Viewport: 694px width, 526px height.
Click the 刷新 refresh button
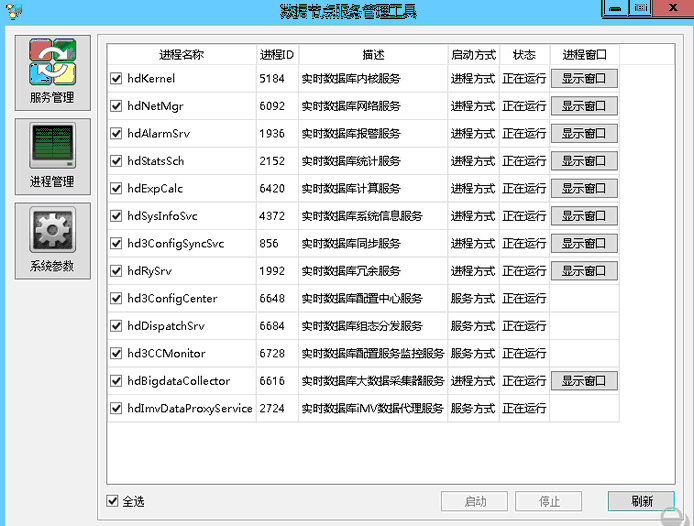tap(641, 501)
